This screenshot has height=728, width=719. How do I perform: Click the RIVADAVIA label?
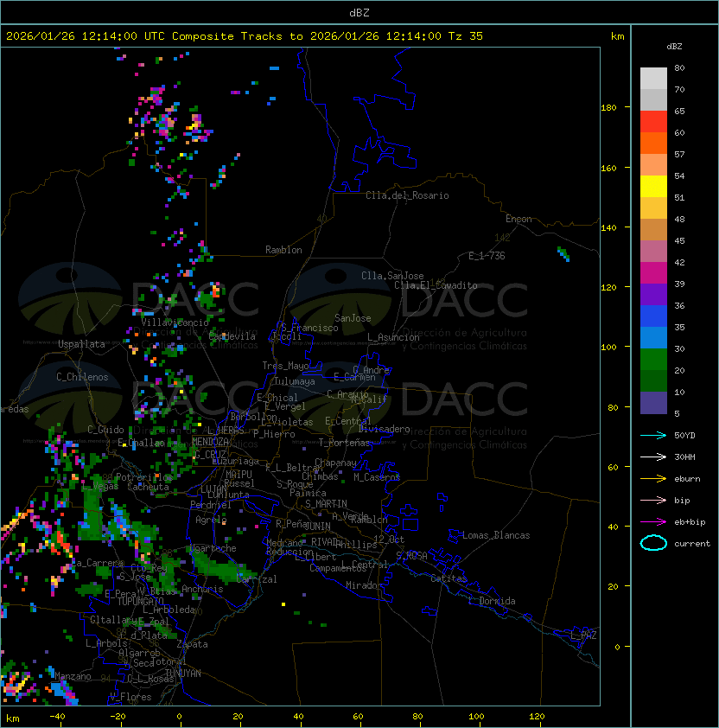pos(327,542)
